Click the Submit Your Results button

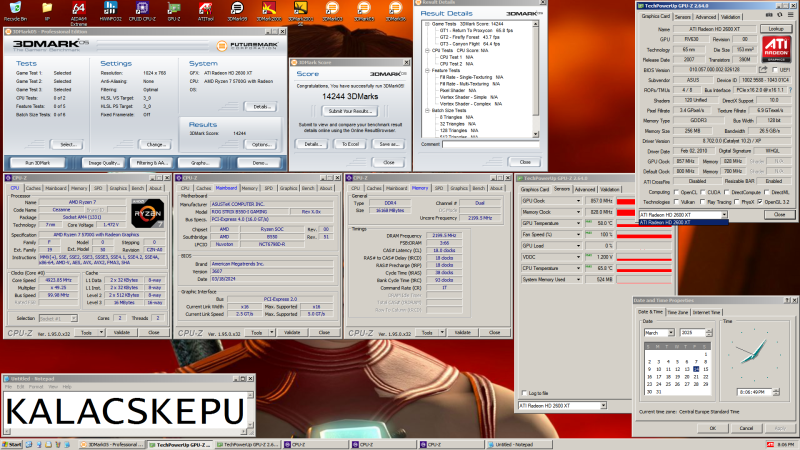350,111
